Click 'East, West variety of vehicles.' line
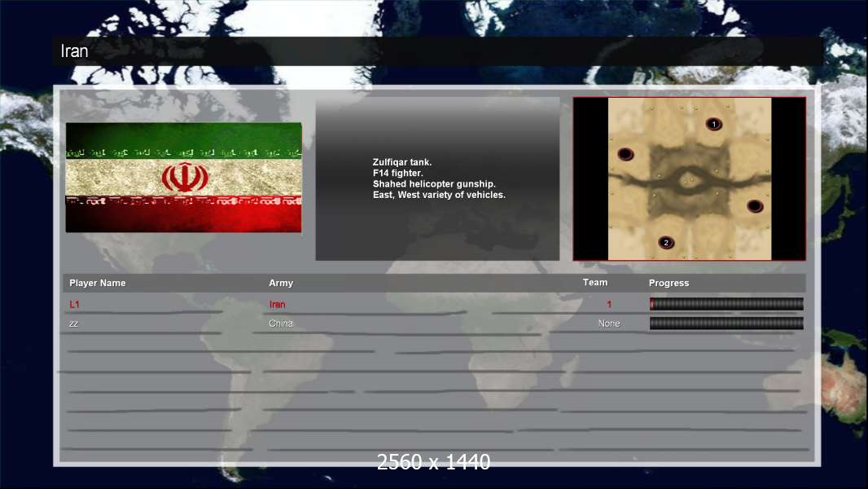 pyautogui.click(x=439, y=195)
